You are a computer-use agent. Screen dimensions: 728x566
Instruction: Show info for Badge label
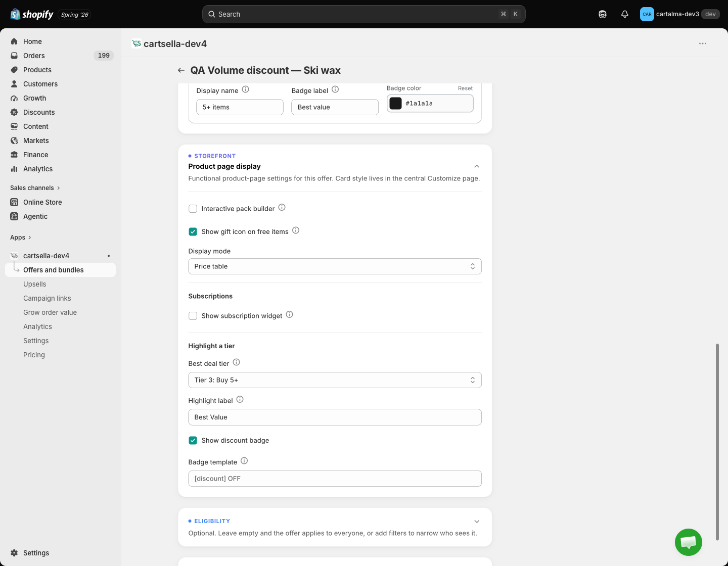(x=335, y=89)
